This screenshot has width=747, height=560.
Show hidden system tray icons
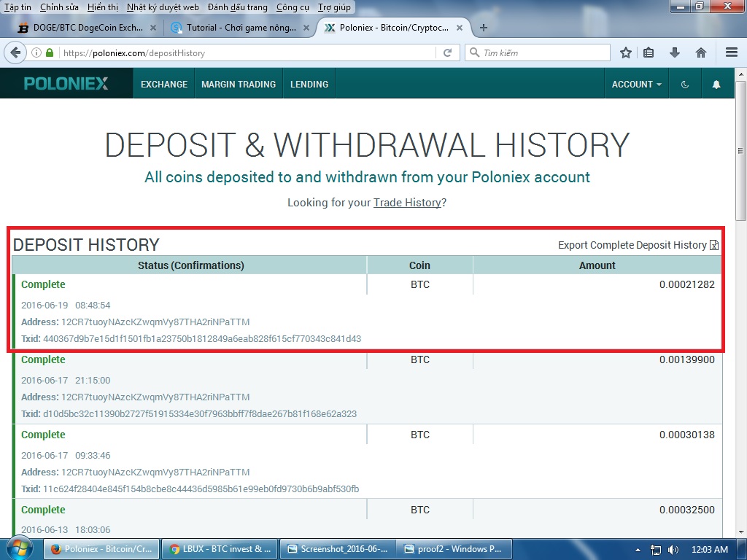pyautogui.click(x=638, y=550)
